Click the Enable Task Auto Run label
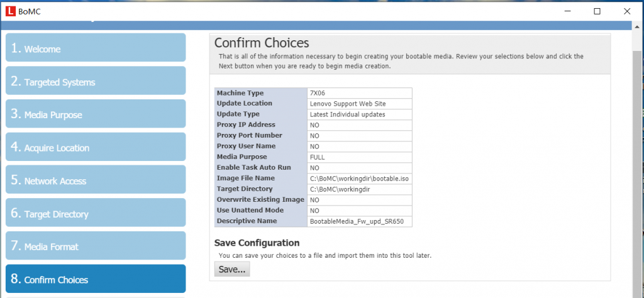 pos(254,167)
